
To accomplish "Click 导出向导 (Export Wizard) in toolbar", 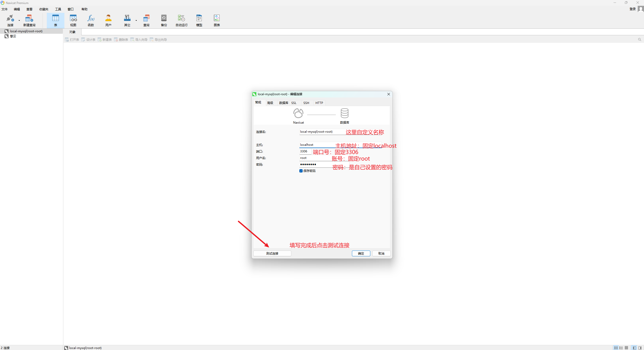I will (x=158, y=40).
